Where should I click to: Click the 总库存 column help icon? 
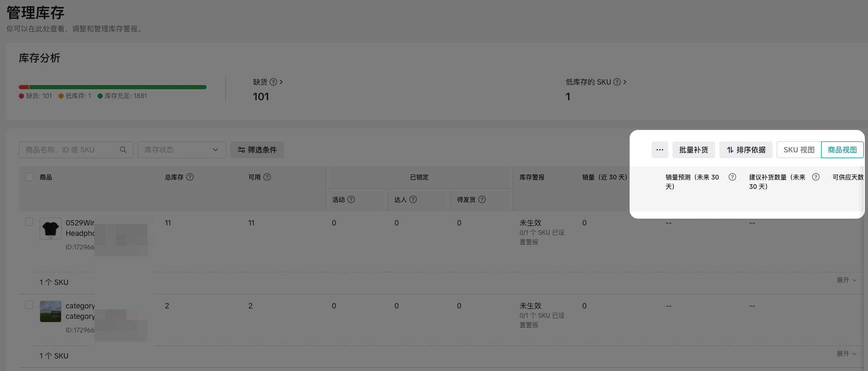190,177
